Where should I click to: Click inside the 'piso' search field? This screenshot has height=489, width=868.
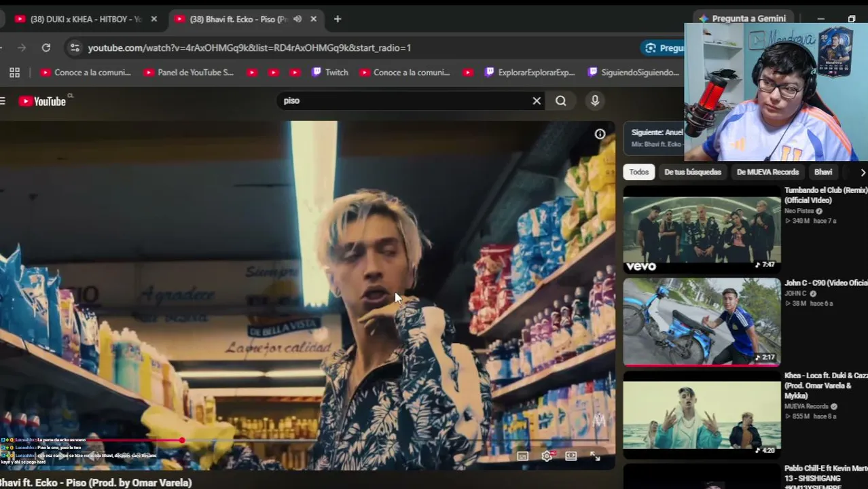click(404, 101)
